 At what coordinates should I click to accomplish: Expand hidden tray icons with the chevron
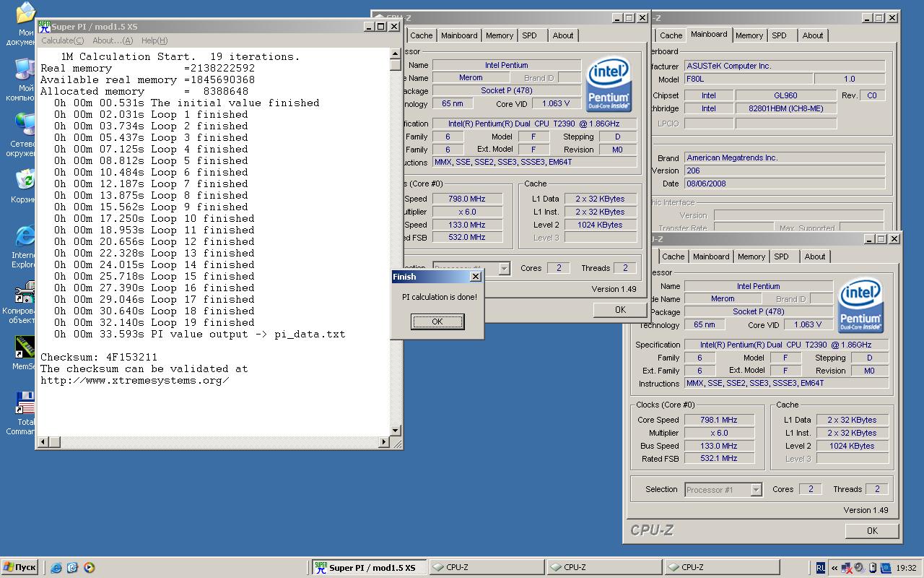tap(834, 568)
